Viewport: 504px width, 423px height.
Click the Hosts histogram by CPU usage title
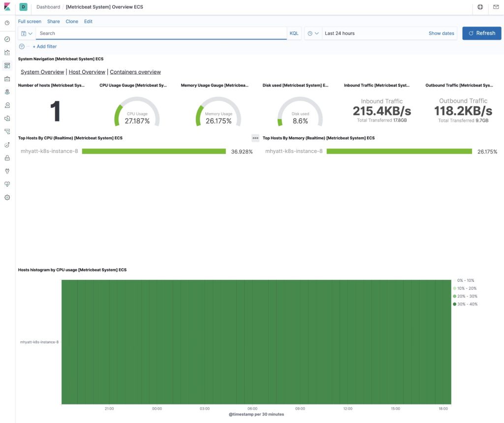72,270
